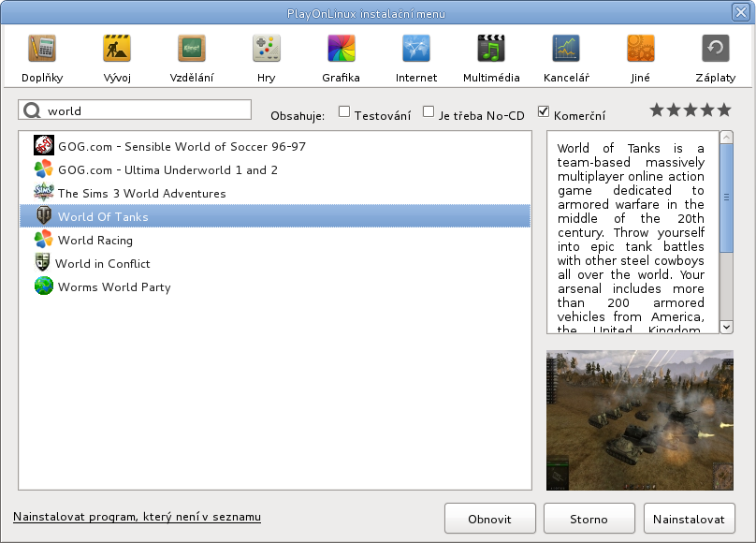Close the PlayOnLinux install menu window
Image resolution: width=756 pixels, height=543 pixels.
(741, 11)
